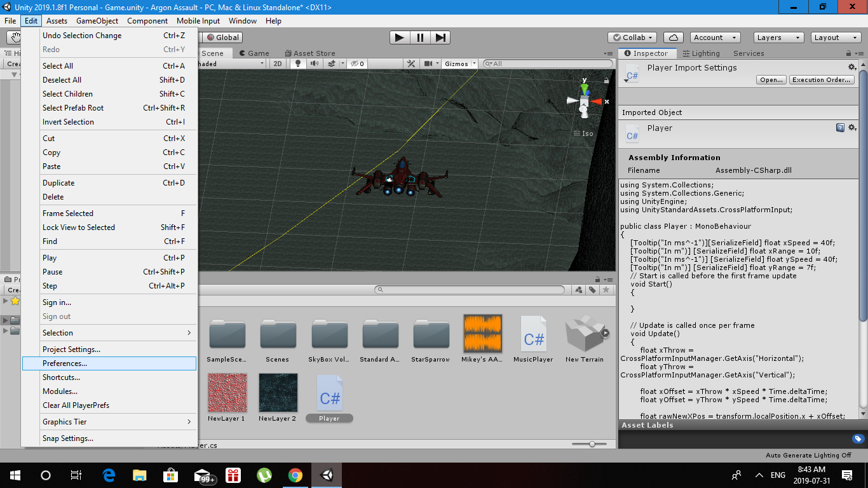Switch to the Asset Store tab
The image size is (868, 488).
[309, 53]
